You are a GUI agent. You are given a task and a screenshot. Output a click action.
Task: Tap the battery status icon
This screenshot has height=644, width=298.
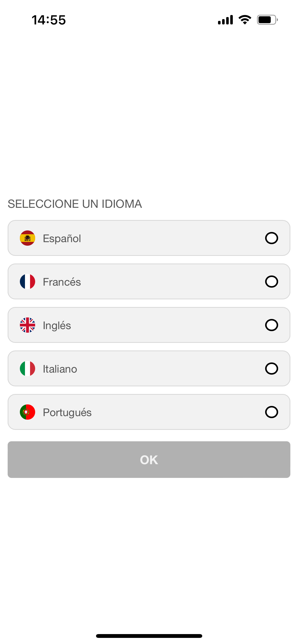pos(267,20)
